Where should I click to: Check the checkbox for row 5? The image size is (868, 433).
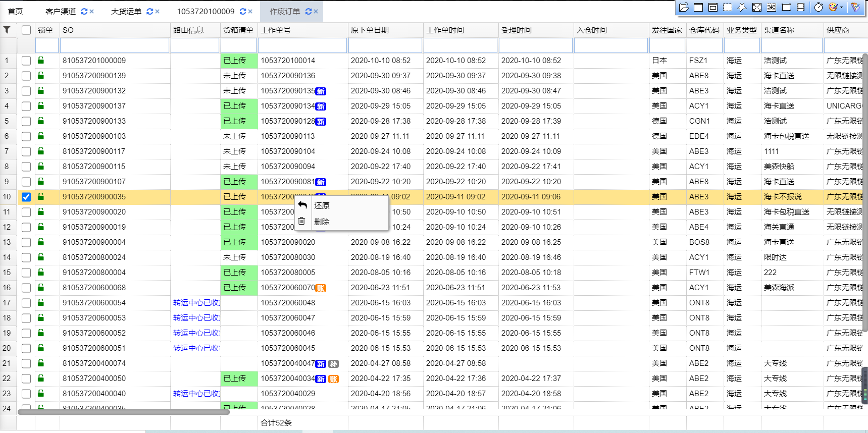click(26, 121)
